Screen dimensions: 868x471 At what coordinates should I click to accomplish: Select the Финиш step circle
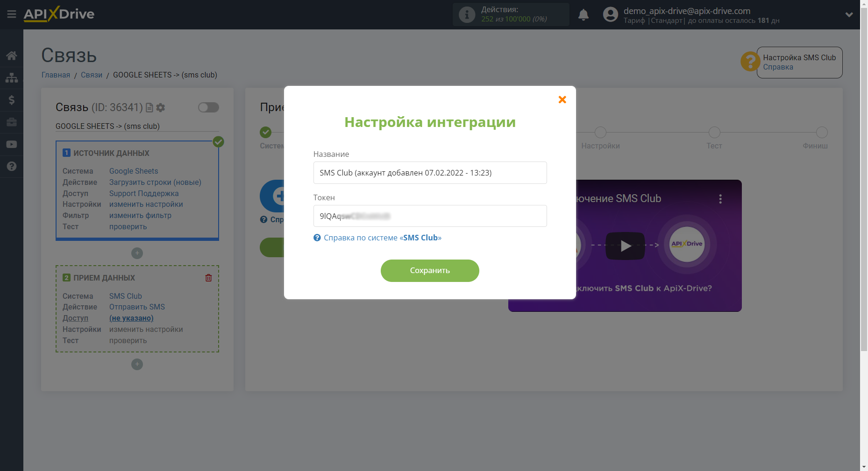click(822, 133)
